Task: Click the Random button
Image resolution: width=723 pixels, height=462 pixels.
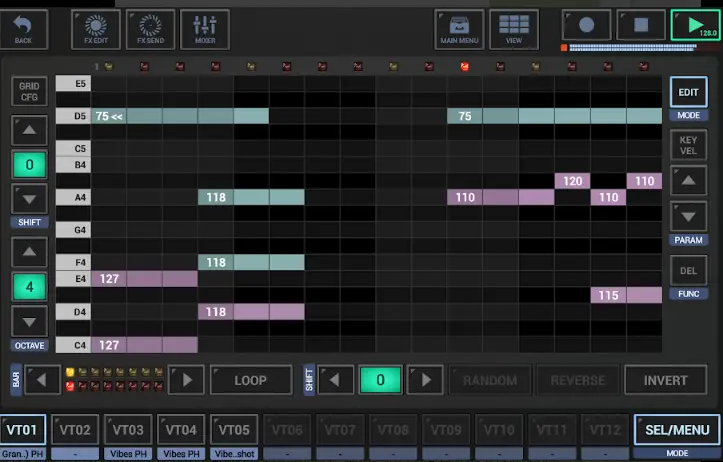Action: point(490,380)
